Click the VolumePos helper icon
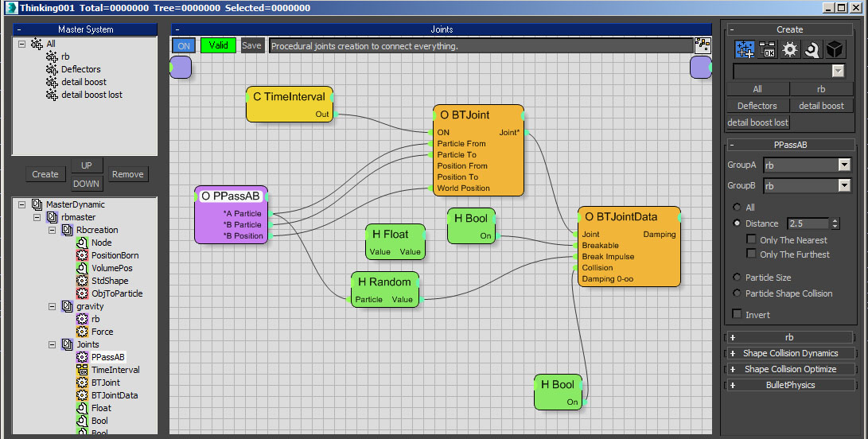868x439 pixels. 82,268
